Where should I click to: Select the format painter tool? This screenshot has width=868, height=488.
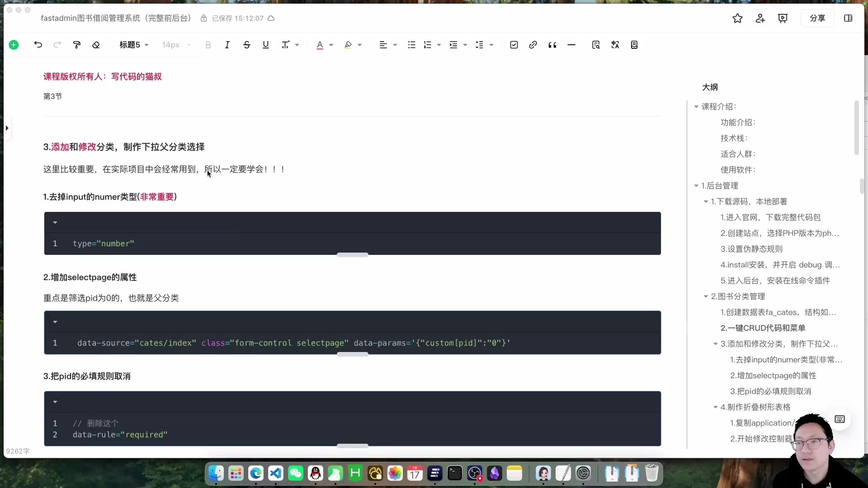pyautogui.click(x=77, y=45)
